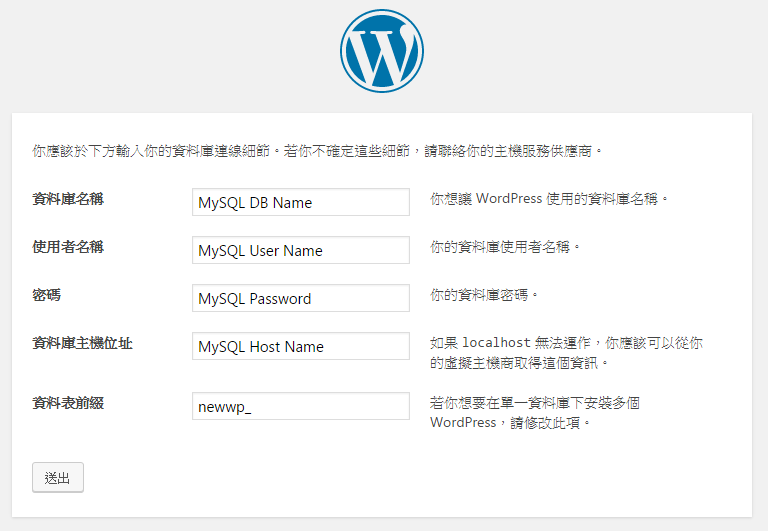Select the MySQL Password input field
768x531 pixels.
301,298
